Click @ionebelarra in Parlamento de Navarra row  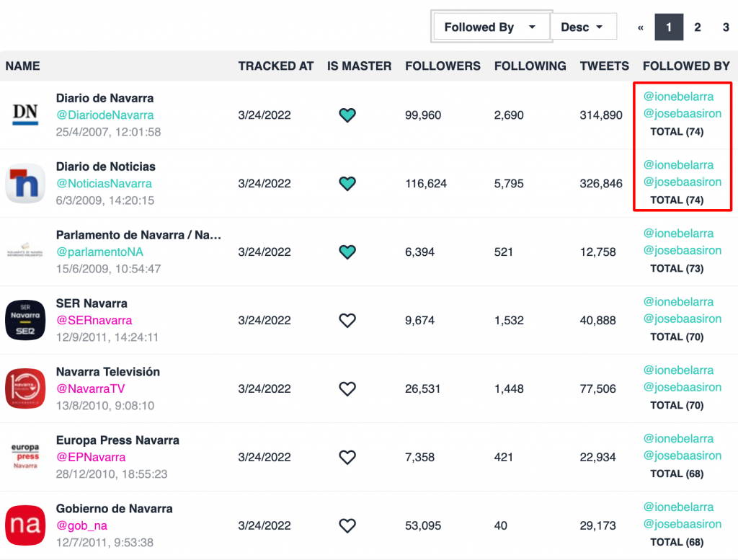678,234
